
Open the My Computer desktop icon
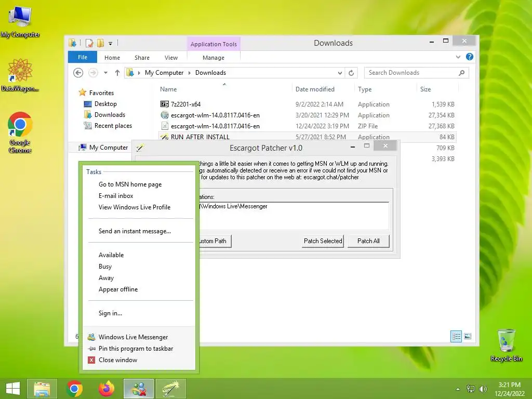pyautogui.click(x=20, y=21)
